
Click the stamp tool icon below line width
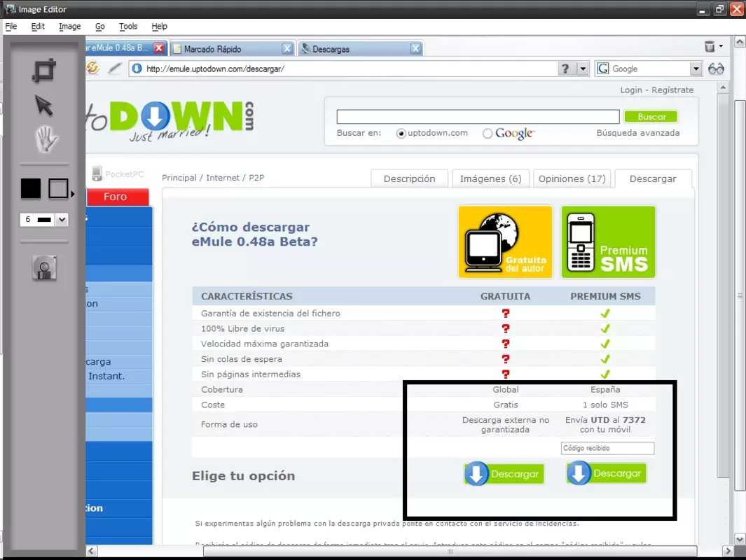click(44, 267)
